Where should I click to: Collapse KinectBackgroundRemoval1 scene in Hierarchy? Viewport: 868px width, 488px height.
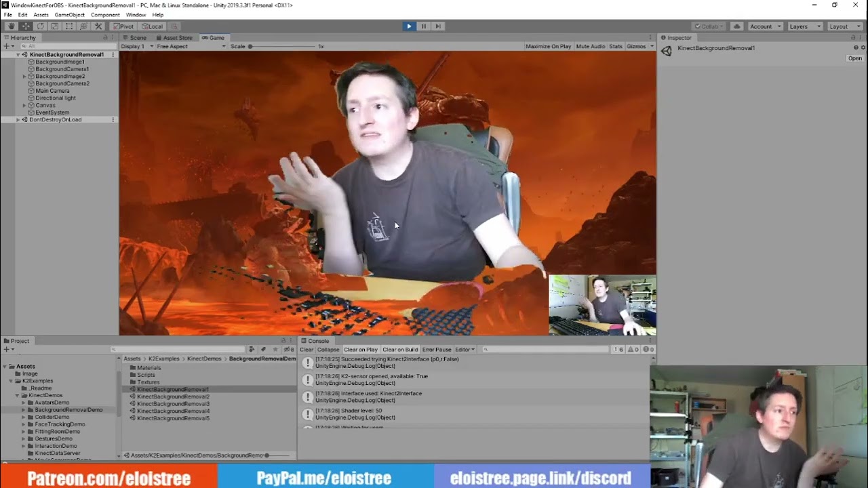pos(18,54)
